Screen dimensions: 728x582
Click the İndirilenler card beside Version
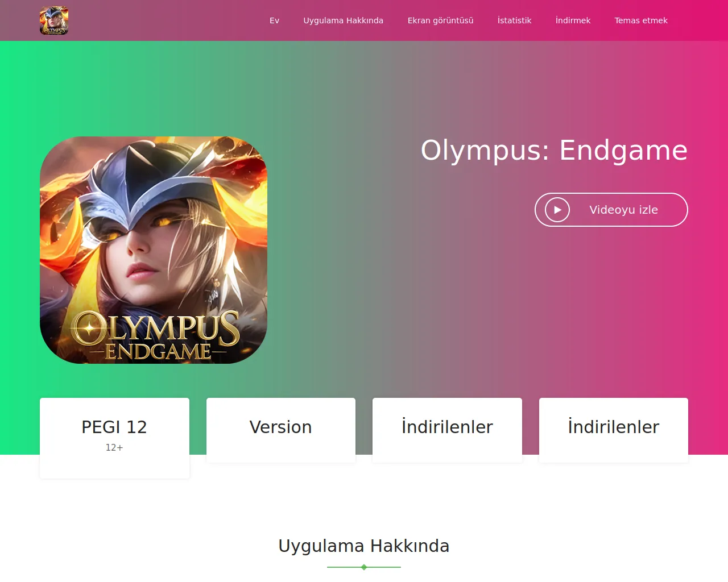(x=447, y=430)
